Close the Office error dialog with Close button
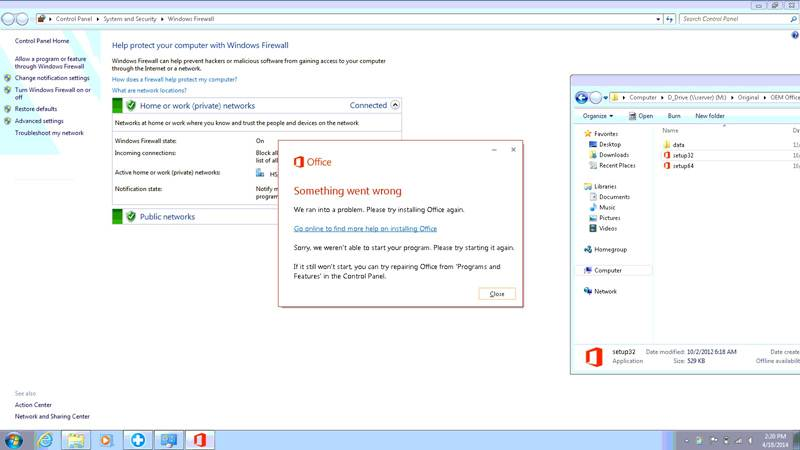The image size is (800, 450). tap(497, 294)
